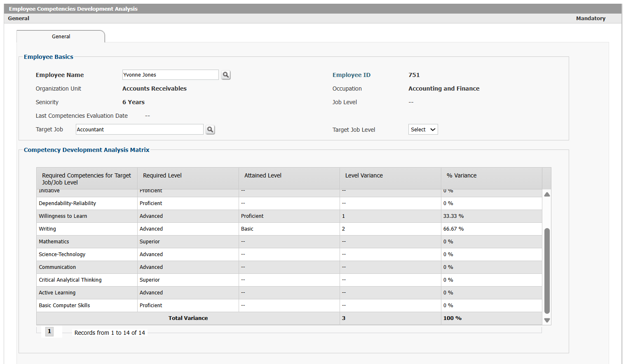Click the Target Job search magnifier icon
Screen dimensions: 626x364
point(210,130)
